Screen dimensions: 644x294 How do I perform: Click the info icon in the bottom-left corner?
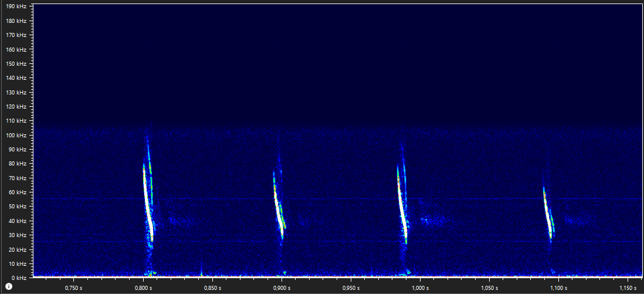9,286
